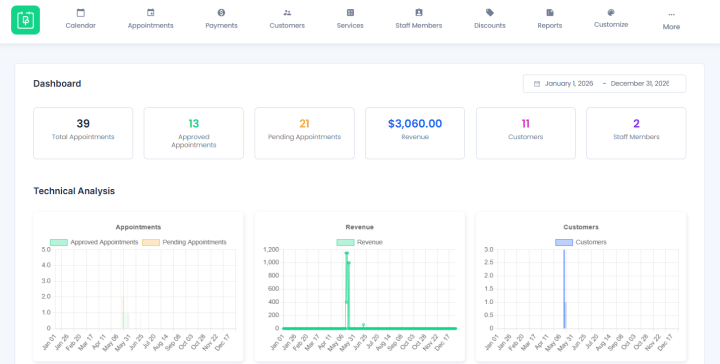Set start date January 1, 2026
The width and height of the screenshot is (720, 364).
569,84
